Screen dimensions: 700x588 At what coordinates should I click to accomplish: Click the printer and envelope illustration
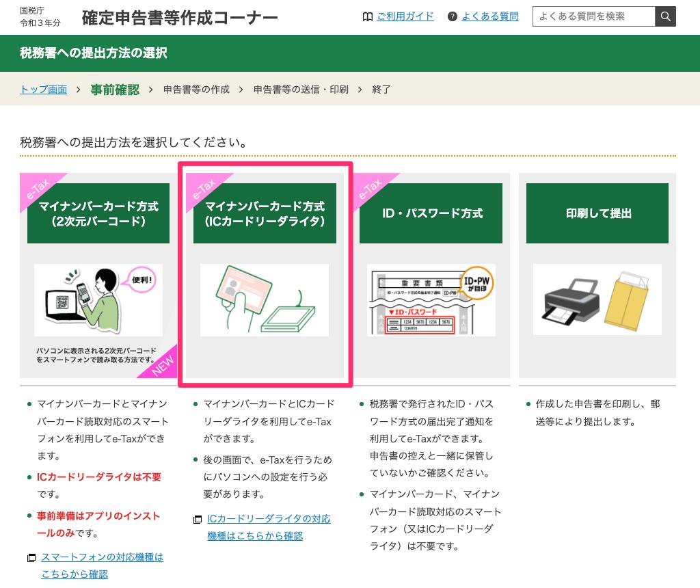point(597,299)
